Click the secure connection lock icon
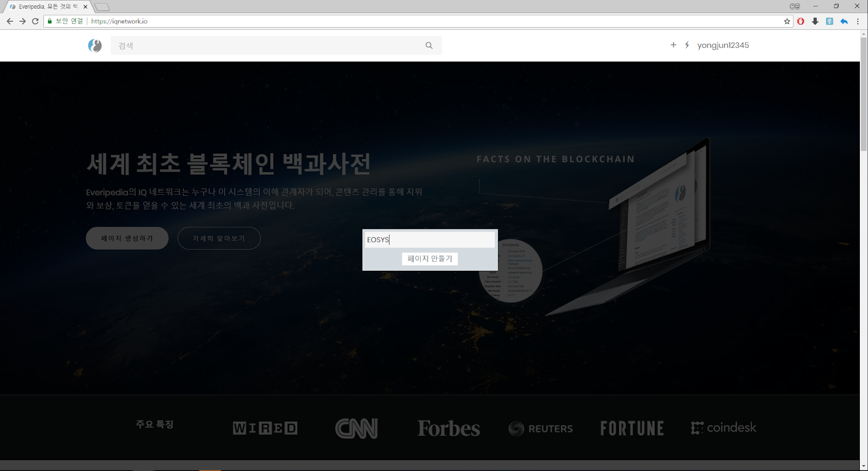 (50, 21)
